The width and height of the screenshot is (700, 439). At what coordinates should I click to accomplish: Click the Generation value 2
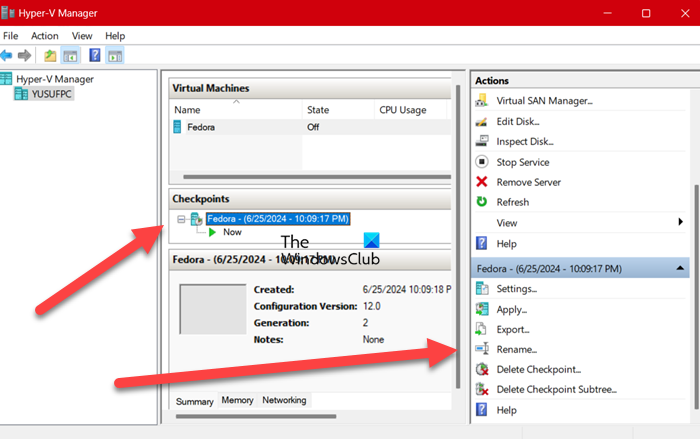point(365,323)
